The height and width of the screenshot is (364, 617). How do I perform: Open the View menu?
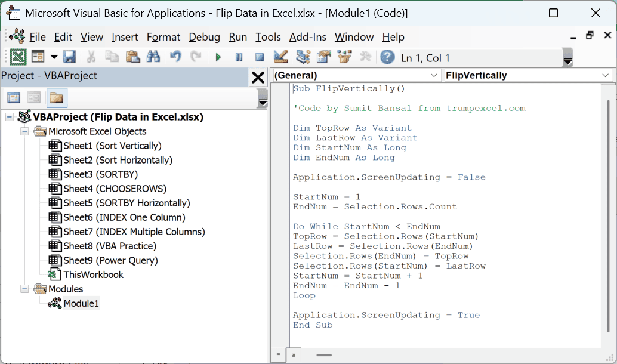92,37
